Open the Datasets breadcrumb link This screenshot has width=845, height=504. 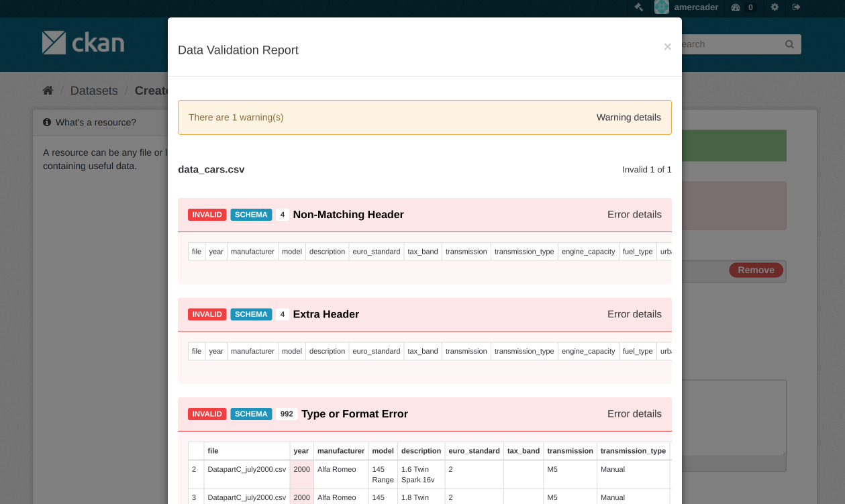(94, 91)
